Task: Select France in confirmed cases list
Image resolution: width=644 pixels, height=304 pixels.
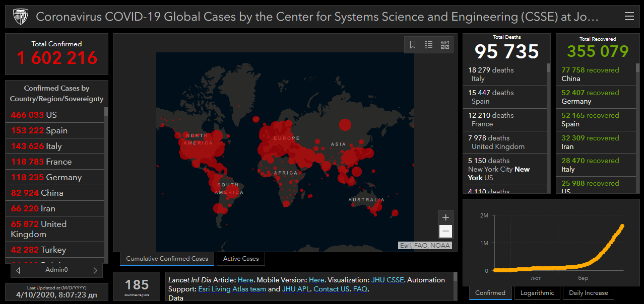Action: [55, 162]
